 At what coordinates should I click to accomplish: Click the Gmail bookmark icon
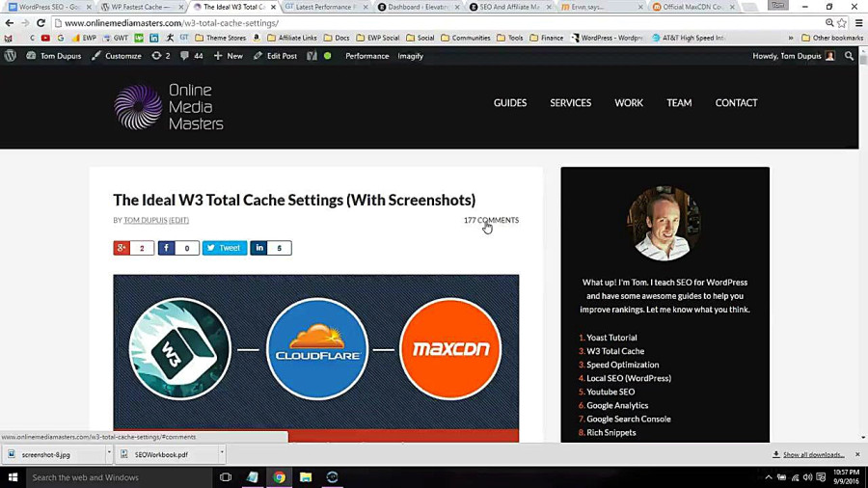click(x=9, y=39)
